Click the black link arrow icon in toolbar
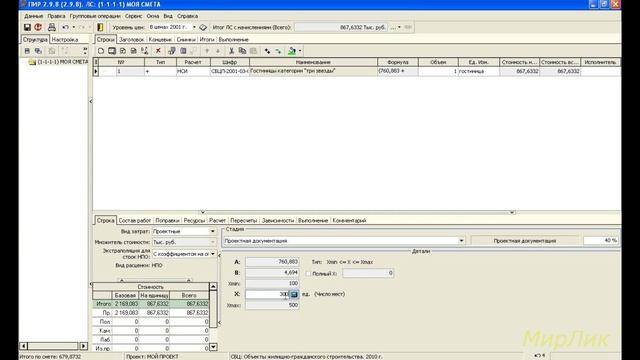 (x=267, y=51)
